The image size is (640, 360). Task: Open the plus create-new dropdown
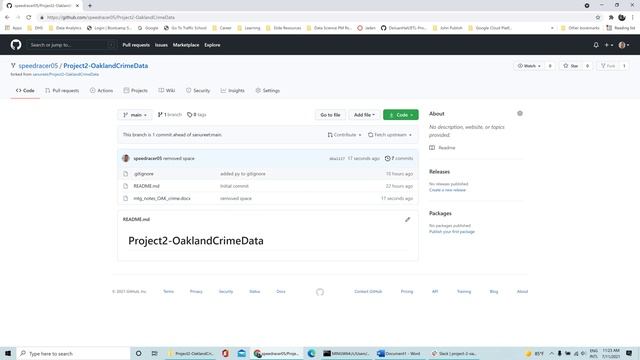pos(609,45)
